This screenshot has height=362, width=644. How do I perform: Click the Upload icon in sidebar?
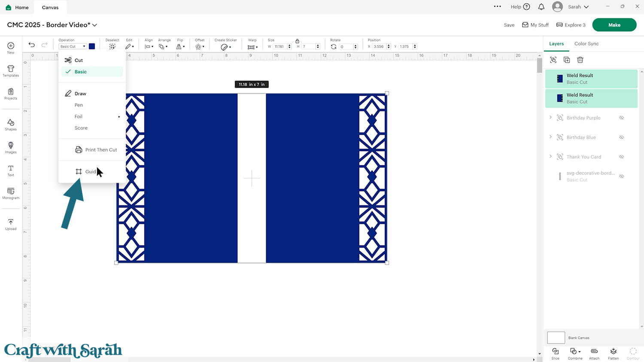coord(11,224)
